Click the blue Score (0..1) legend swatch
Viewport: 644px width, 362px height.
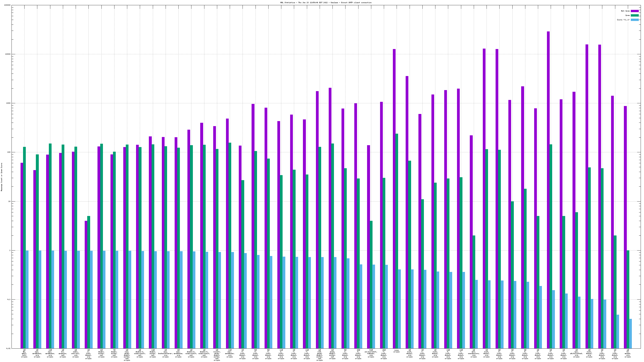(635, 20)
